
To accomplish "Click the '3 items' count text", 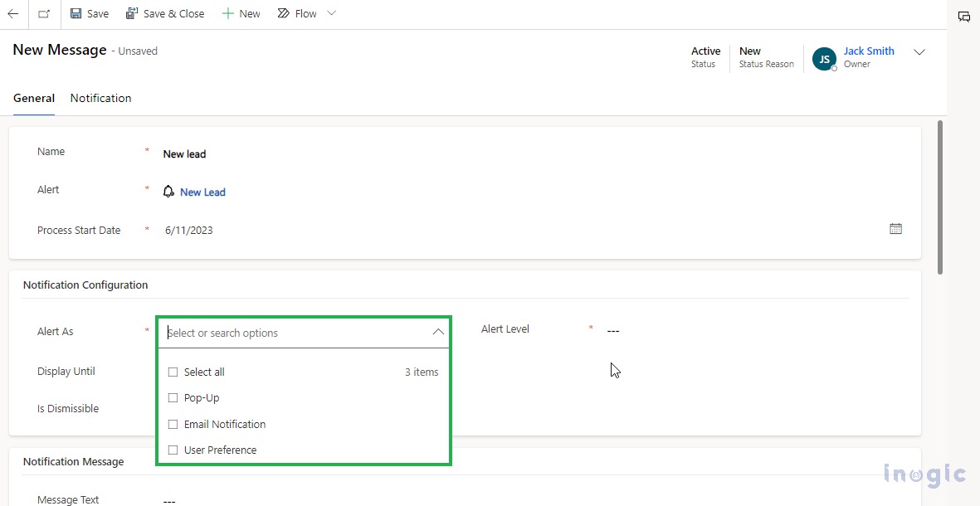I will point(422,372).
